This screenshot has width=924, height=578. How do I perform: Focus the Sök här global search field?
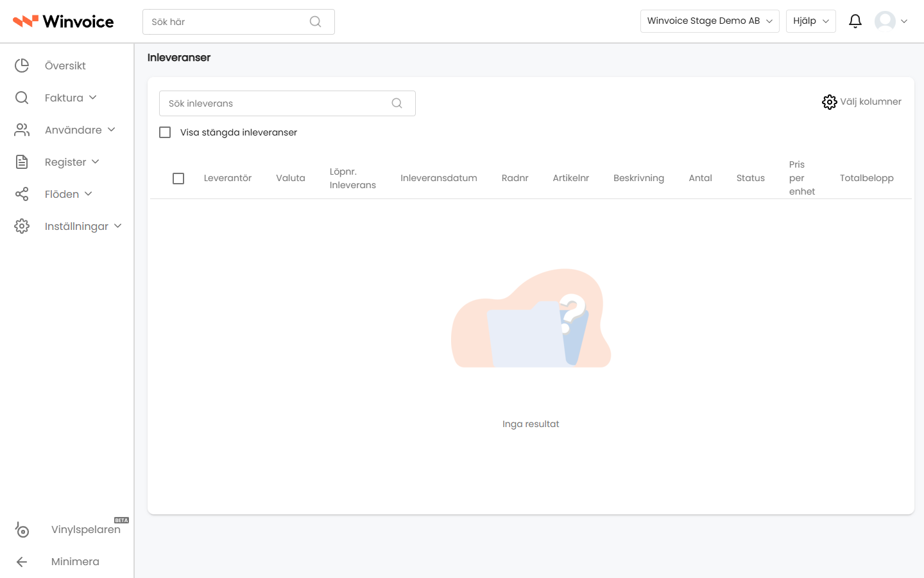[239, 22]
